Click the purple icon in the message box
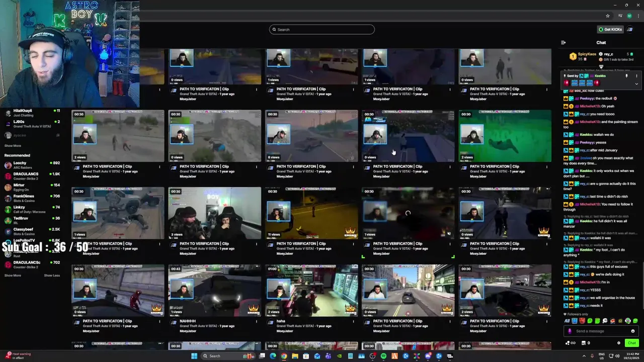The image size is (644, 362). click(570, 331)
